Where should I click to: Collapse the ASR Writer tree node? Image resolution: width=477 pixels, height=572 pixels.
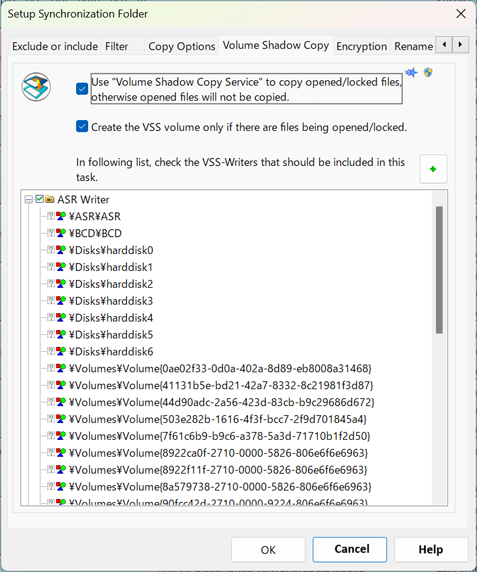click(x=28, y=200)
